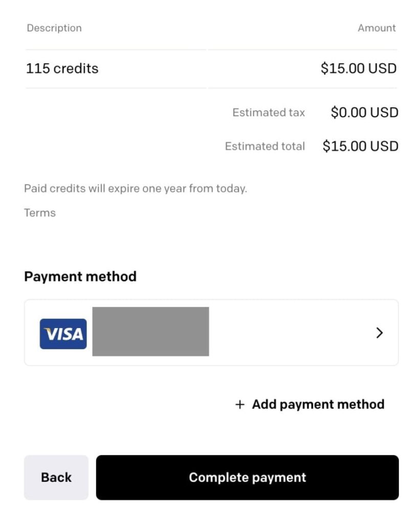Click the VISA card logo
The image size is (420, 524).
point(63,334)
